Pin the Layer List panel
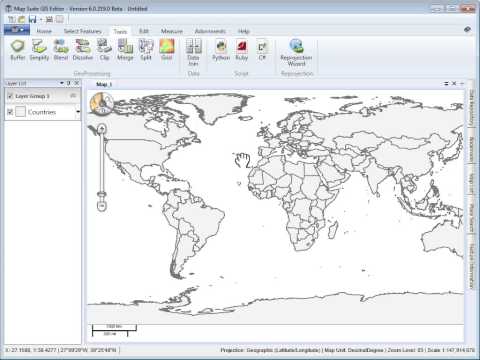This screenshot has height=360, width=480. click(69, 83)
